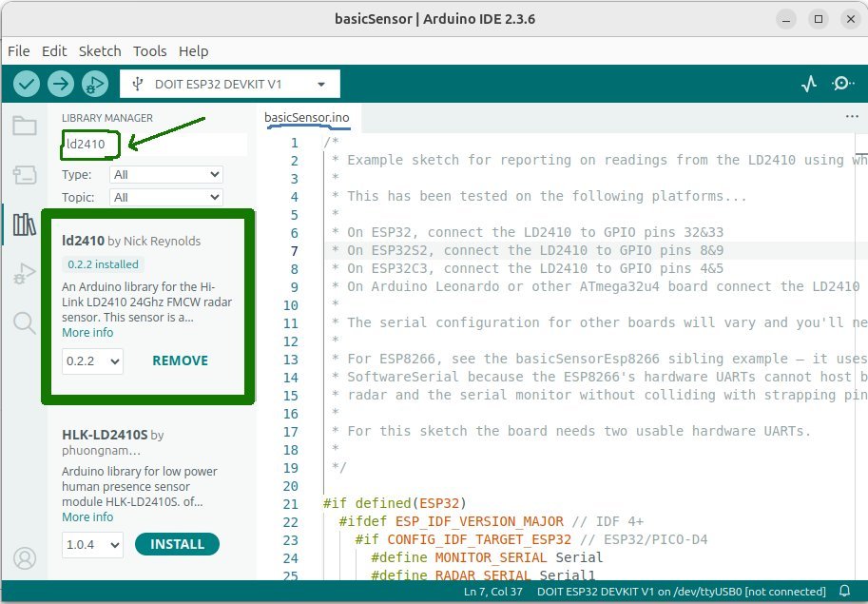The height and width of the screenshot is (604, 868).
Task: Click the '#if defined(ESP32)' code line
Action: point(395,503)
